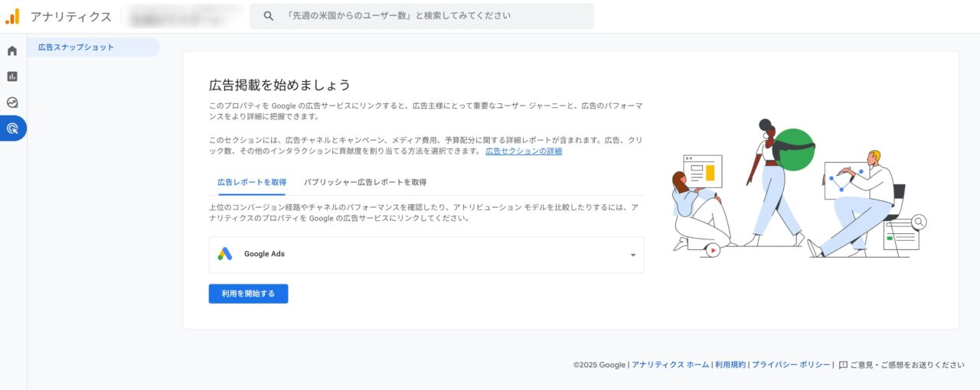This screenshot has height=390, width=980.
Task: Select 広告スナップショット in the navigation
Action: (93, 47)
